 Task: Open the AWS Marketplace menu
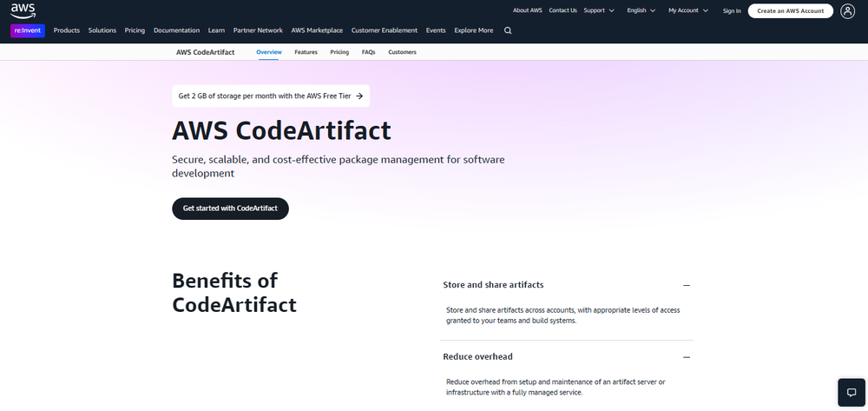click(x=317, y=30)
